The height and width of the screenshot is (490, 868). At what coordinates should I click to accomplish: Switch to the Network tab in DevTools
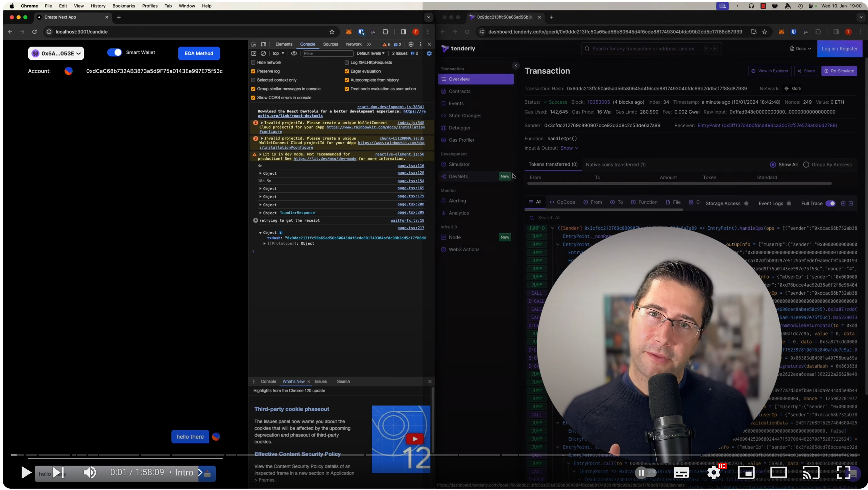point(354,44)
